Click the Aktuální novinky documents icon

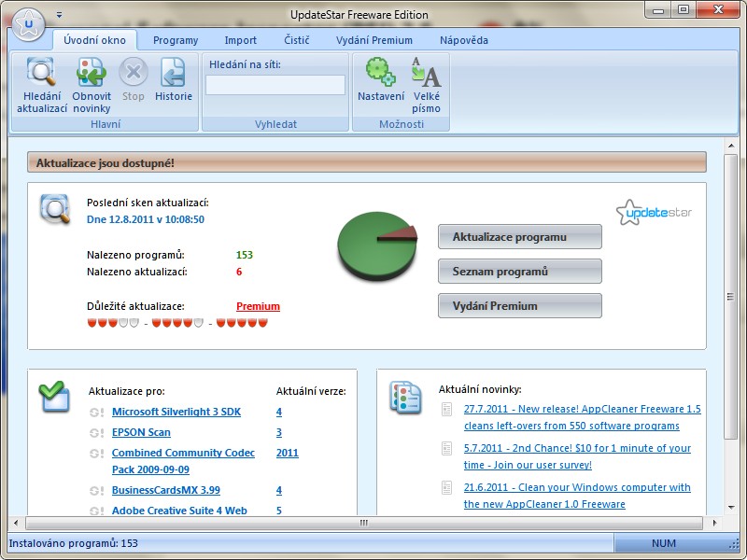pyautogui.click(x=405, y=396)
